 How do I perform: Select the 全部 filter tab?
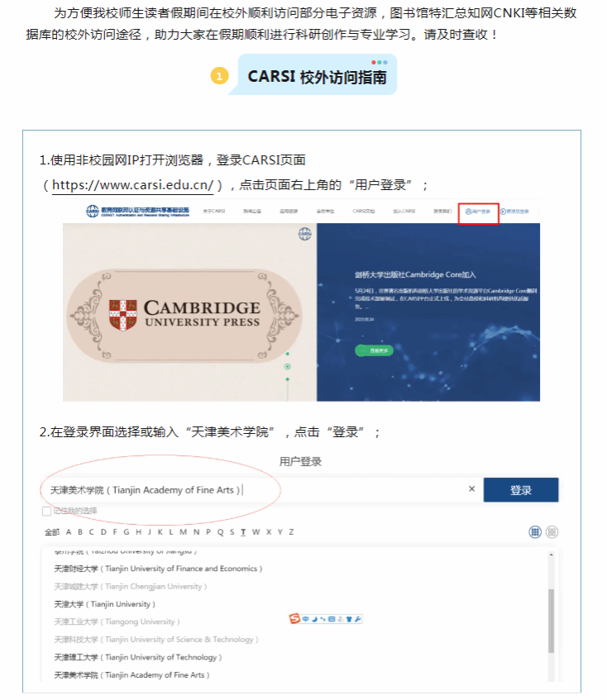[52, 531]
